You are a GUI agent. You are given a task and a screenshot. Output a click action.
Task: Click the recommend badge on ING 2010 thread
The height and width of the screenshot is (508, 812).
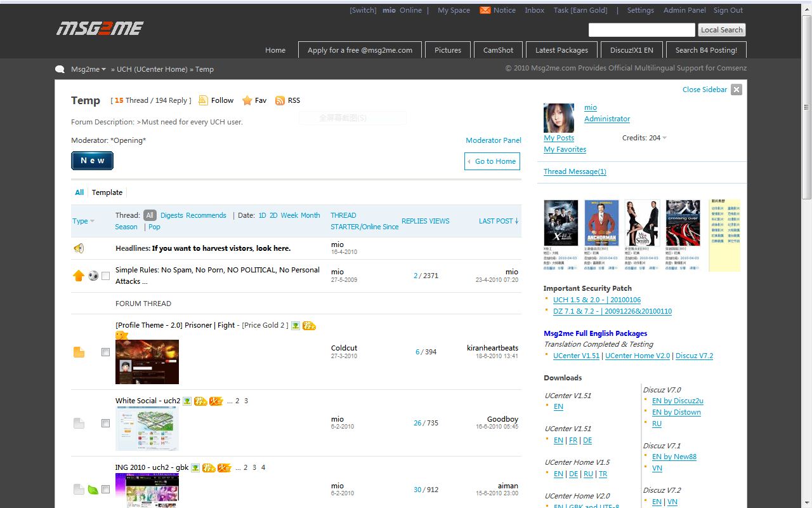click(x=208, y=467)
